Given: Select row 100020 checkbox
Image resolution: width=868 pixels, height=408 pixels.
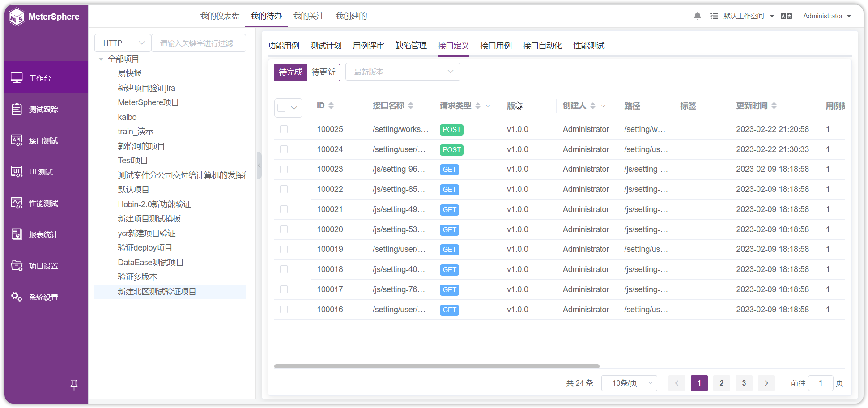Looking at the screenshot, I should point(284,229).
